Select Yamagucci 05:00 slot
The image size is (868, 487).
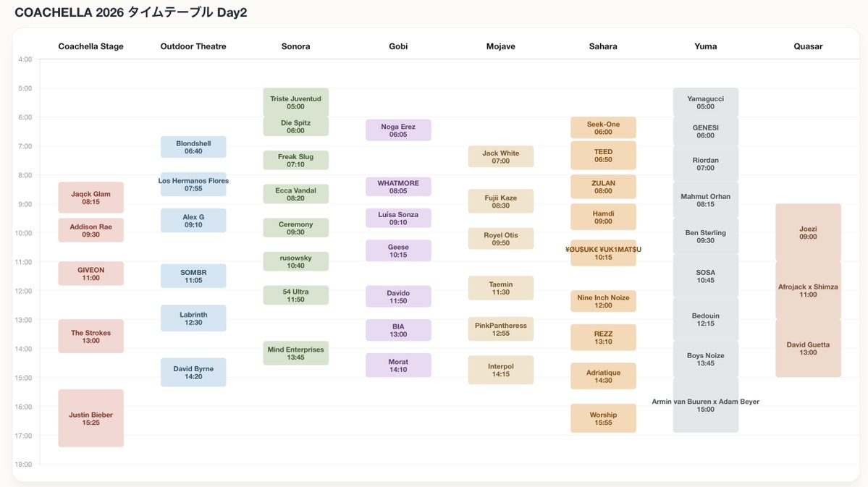pyautogui.click(x=705, y=102)
